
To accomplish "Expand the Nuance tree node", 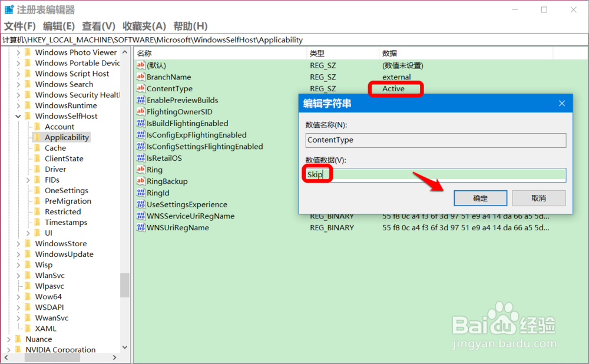I will click(x=8, y=339).
